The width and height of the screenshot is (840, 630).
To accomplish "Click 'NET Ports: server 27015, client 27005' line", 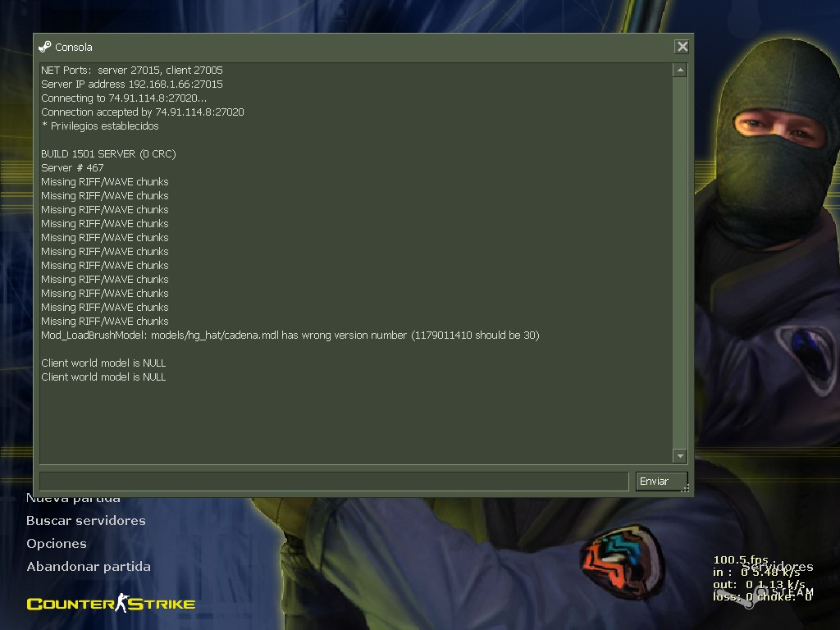I will click(x=132, y=71).
